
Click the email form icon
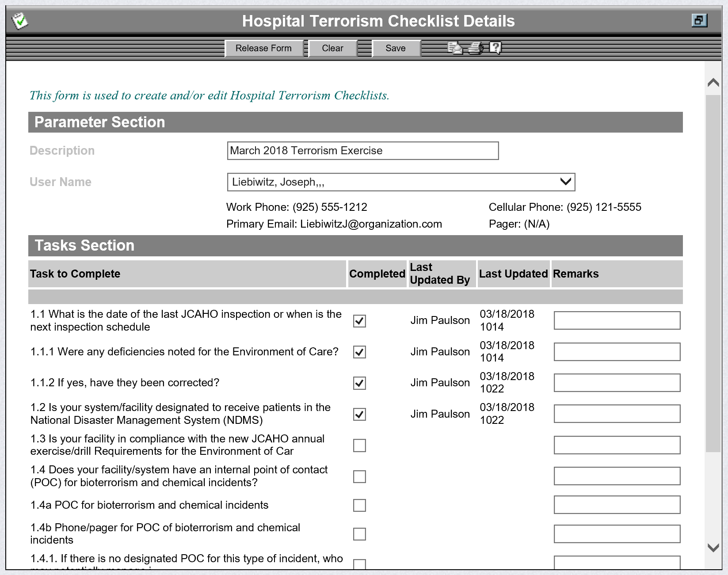[455, 48]
